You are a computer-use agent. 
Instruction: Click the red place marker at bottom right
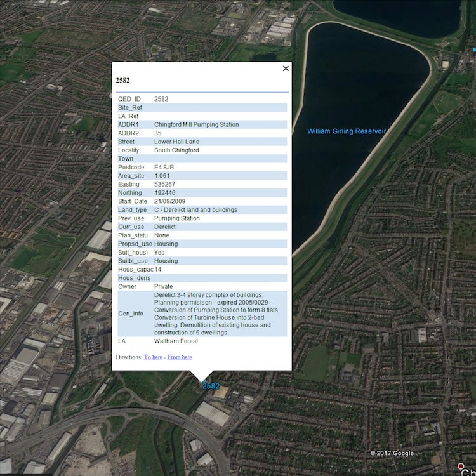coord(461,466)
